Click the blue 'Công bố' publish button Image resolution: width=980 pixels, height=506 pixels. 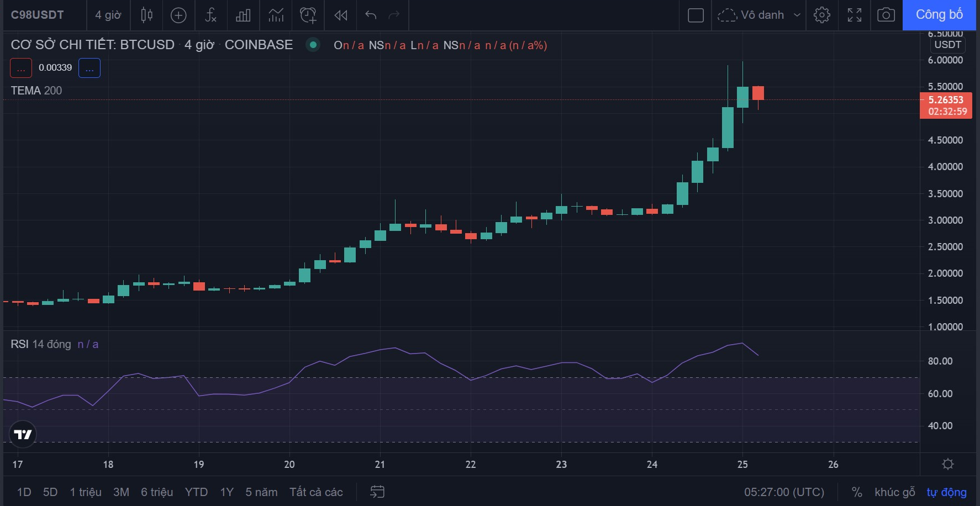[x=939, y=15]
